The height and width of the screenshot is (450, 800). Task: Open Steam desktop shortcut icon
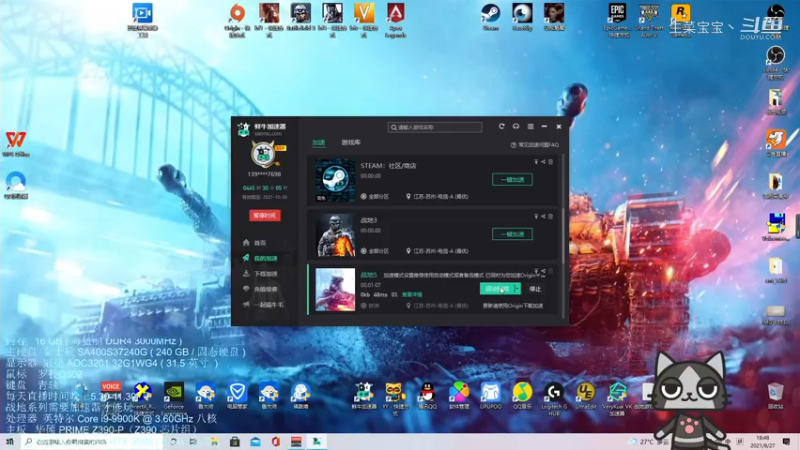[x=491, y=18]
